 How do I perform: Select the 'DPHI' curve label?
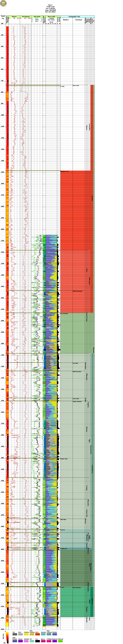click(37, 21)
